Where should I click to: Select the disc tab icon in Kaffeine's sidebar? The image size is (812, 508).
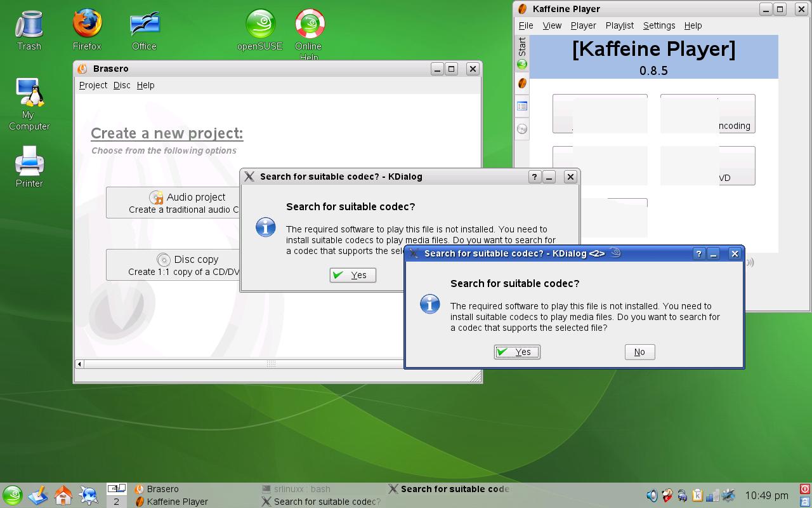click(522, 129)
